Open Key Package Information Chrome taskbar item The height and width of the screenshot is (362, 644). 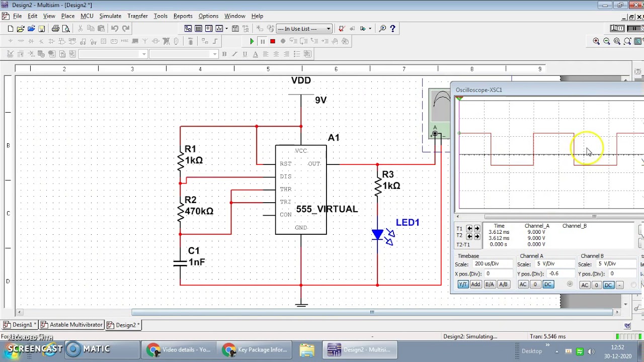coord(255,350)
